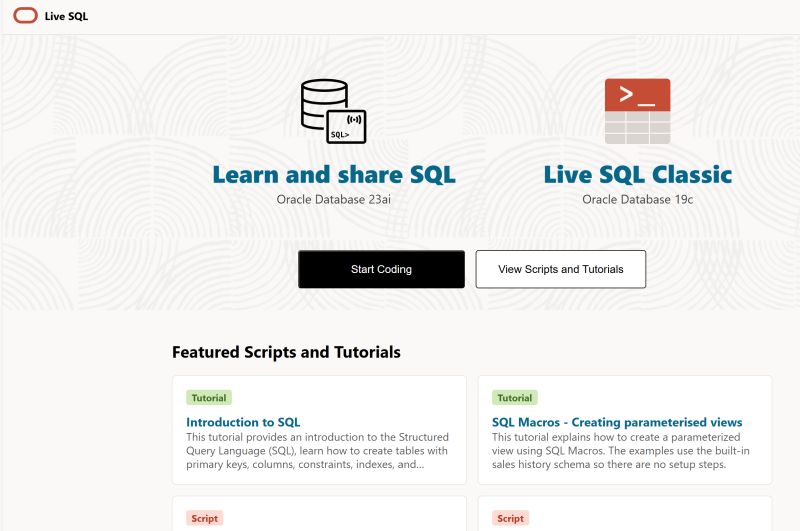Click the left card's Script badge
This screenshot has width=800, height=531.
coord(205,518)
